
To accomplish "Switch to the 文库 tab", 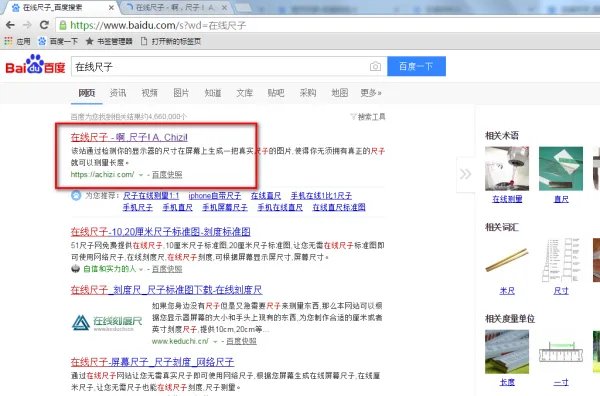I will [245, 93].
